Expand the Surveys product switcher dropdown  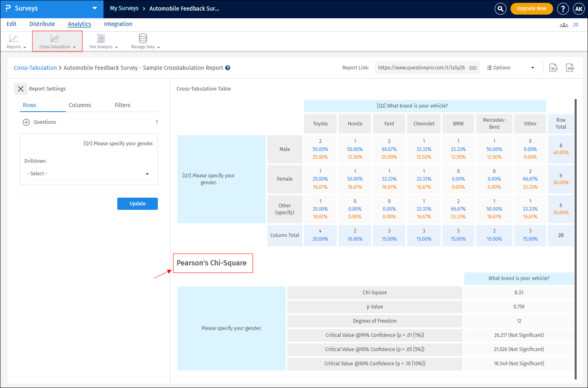95,9
